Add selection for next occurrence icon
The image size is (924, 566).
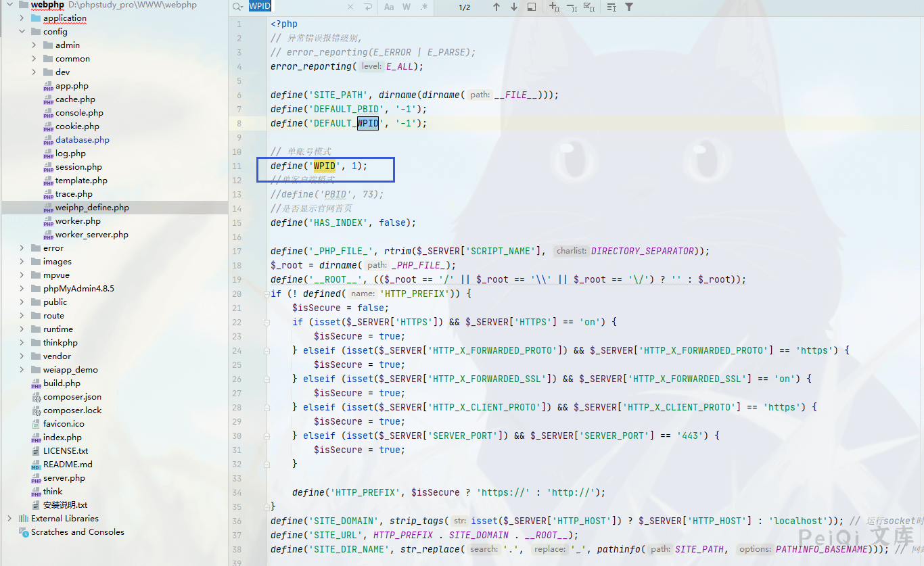point(554,7)
